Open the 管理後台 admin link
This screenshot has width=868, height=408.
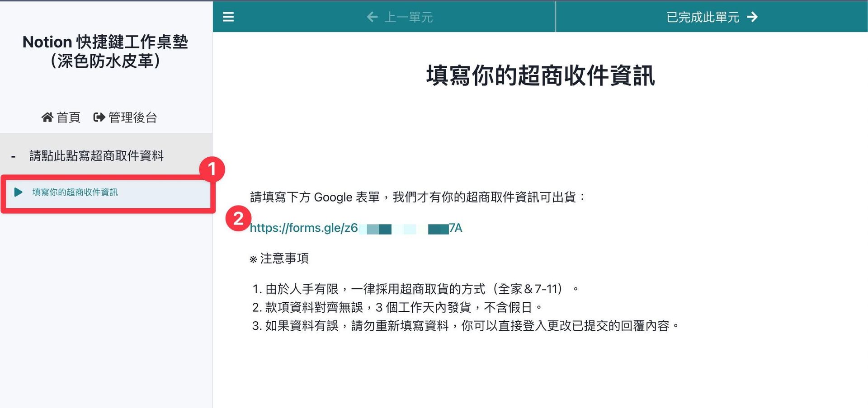[x=132, y=117]
